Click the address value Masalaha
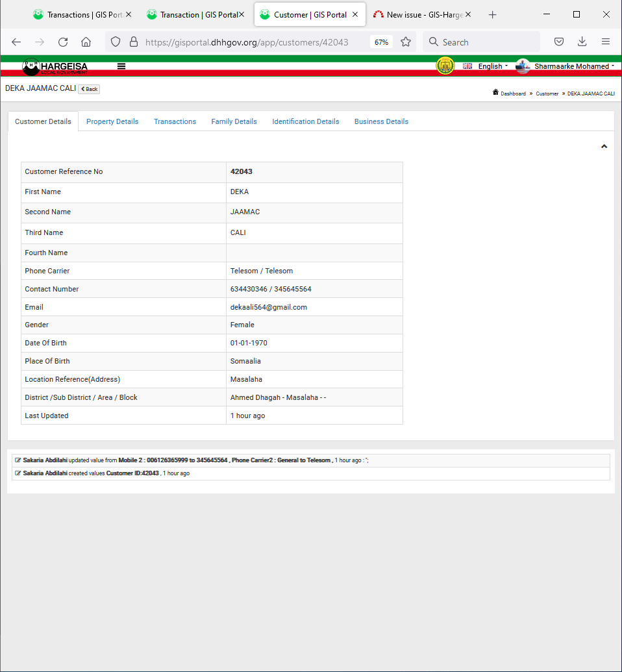 (x=246, y=379)
